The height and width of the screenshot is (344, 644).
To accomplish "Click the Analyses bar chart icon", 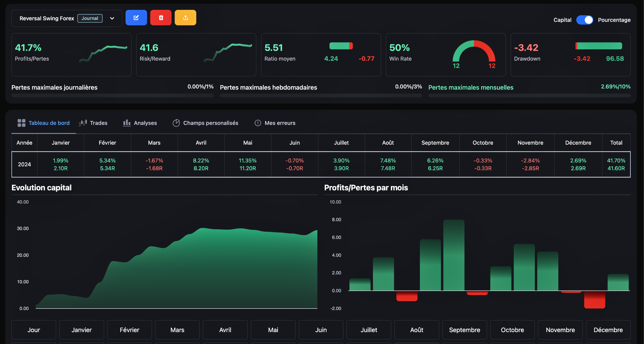I will pos(127,123).
